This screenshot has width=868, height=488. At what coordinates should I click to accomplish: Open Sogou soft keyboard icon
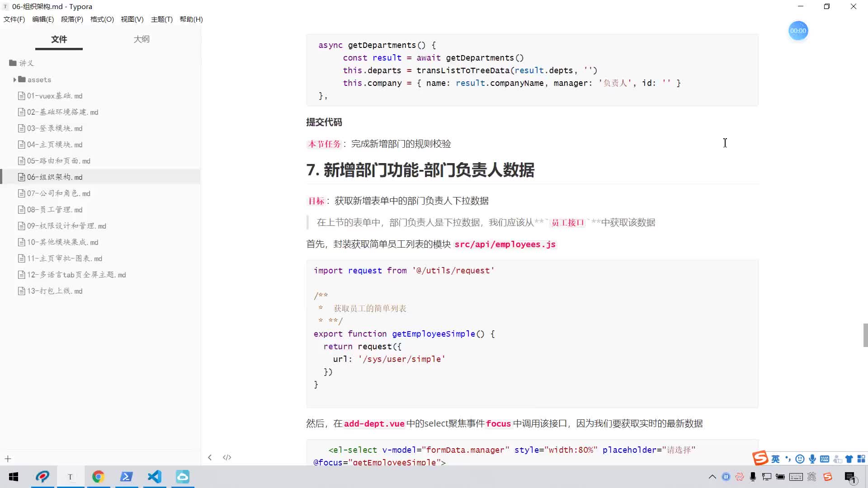tap(825, 459)
